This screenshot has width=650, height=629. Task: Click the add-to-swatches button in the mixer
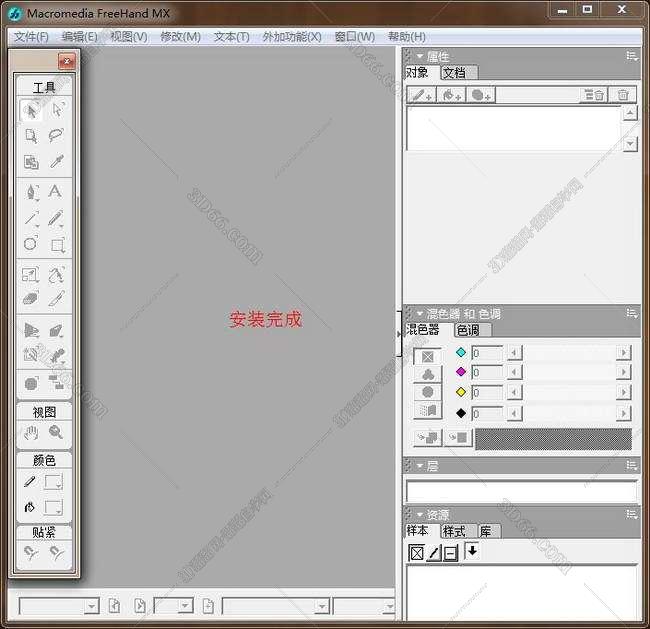pos(428,437)
